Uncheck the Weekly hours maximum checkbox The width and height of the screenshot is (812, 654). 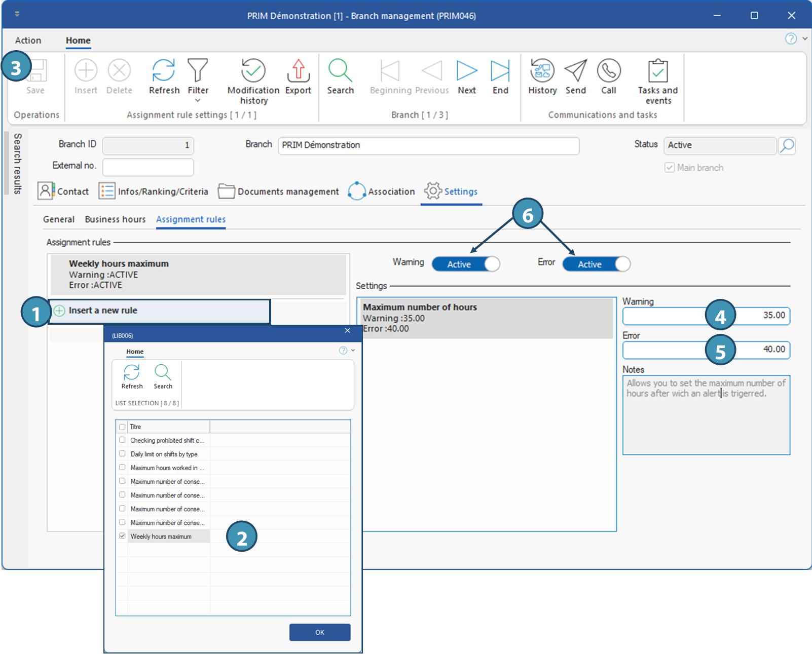pos(122,536)
